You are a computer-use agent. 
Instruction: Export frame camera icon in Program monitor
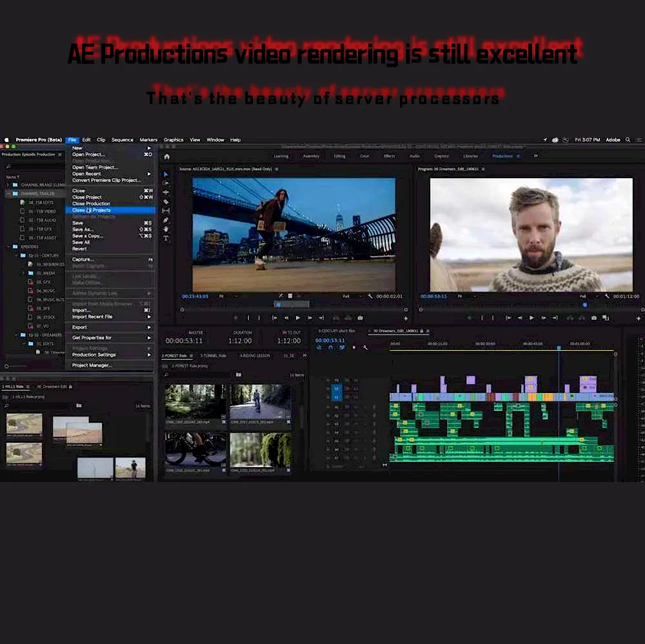[x=593, y=318]
